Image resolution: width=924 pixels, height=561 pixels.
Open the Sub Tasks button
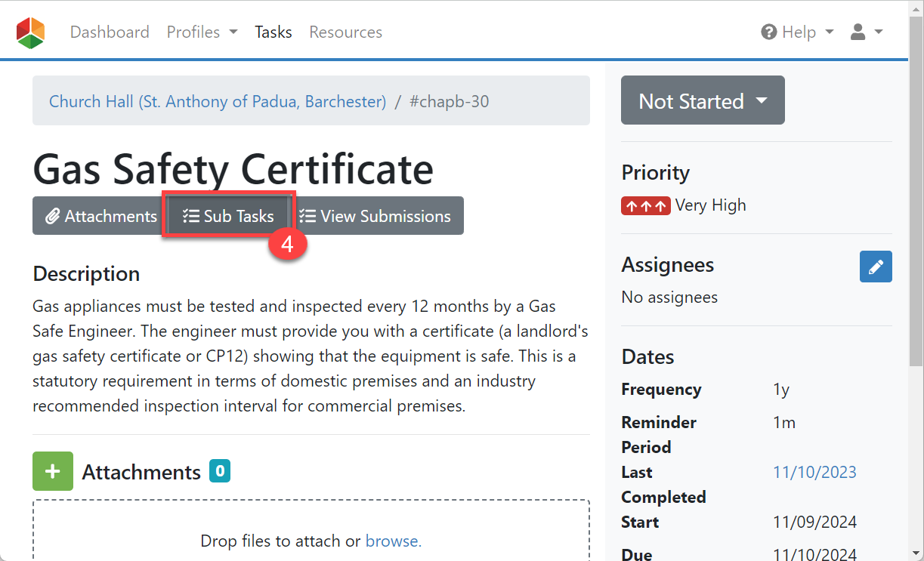pos(228,217)
